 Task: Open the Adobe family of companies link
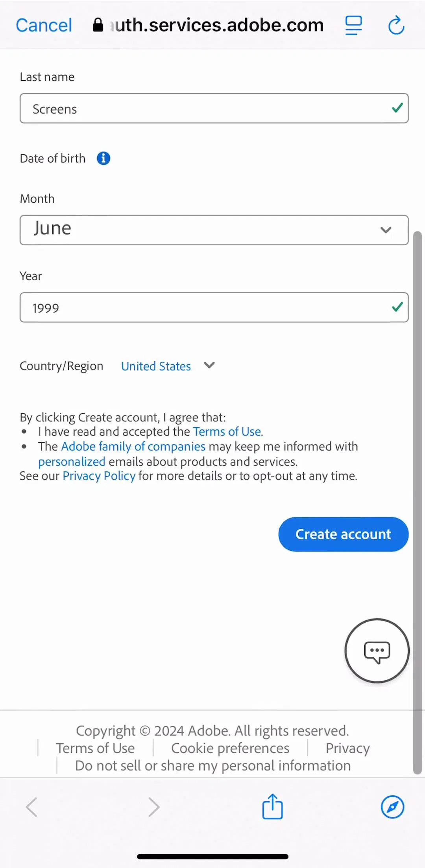[x=133, y=447]
